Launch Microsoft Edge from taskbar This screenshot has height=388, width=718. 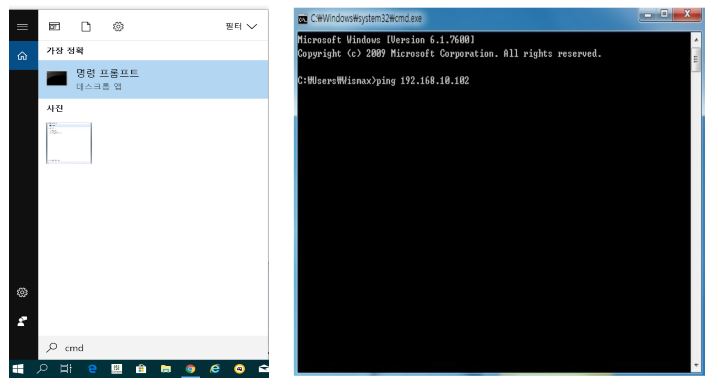tap(92, 368)
